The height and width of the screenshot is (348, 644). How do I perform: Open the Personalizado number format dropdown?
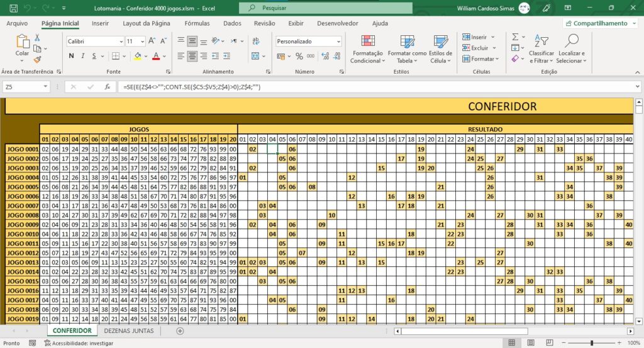[338, 41]
